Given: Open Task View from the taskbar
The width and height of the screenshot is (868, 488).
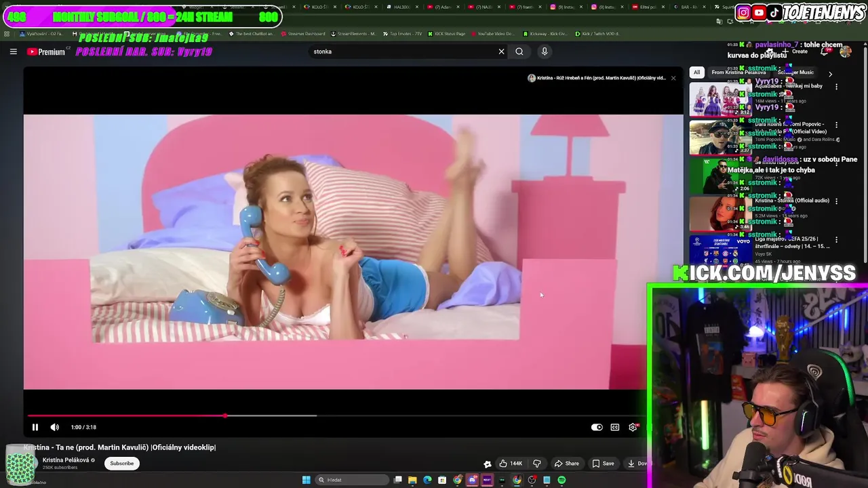Looking at the screenshot, I should pos(398,480).
